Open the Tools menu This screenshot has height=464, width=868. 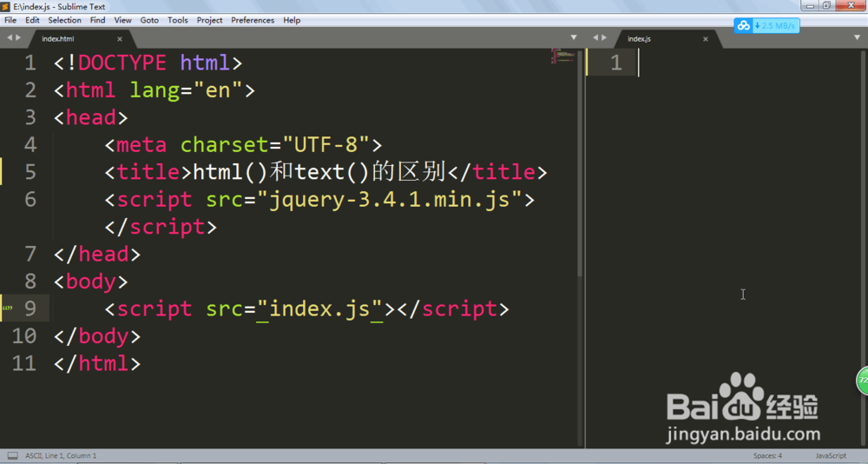coord(177,20)
